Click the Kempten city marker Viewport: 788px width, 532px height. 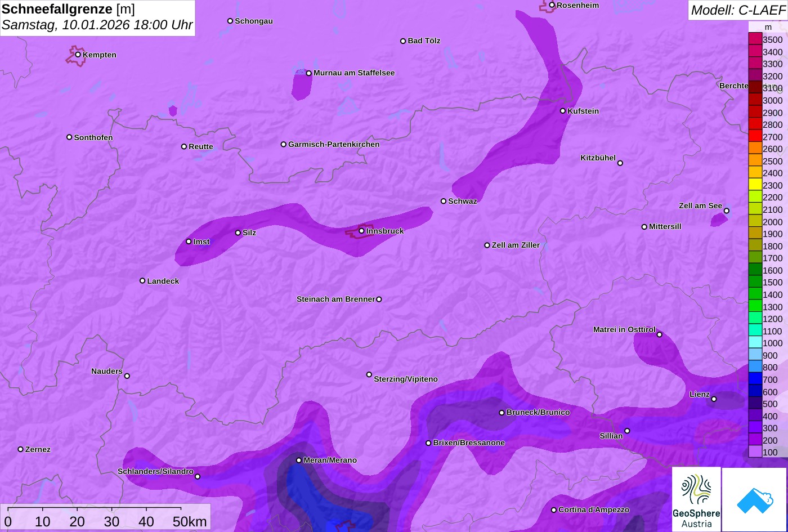coord(78,55)
